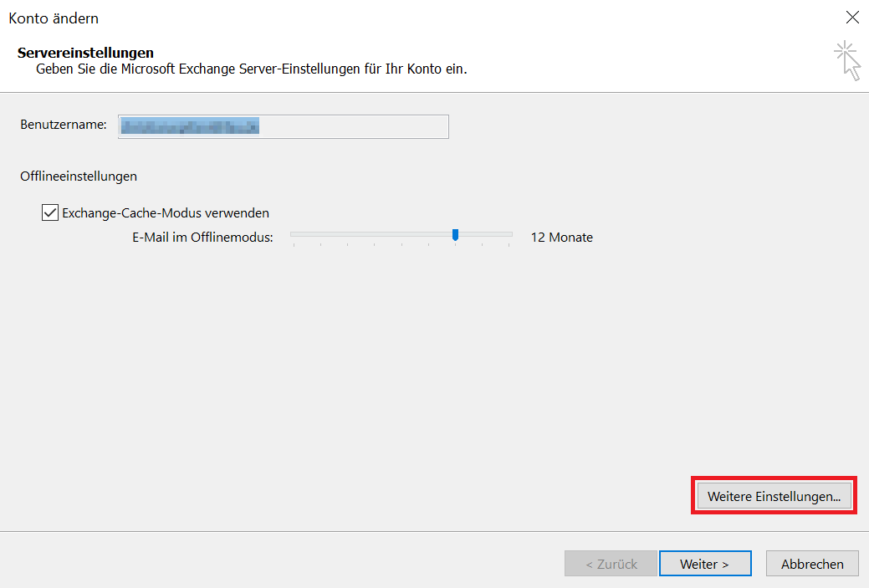Click the bold Servereinstellungen heading
The width and height of the screenshot is (869, 588).
(x=85, y=53)
